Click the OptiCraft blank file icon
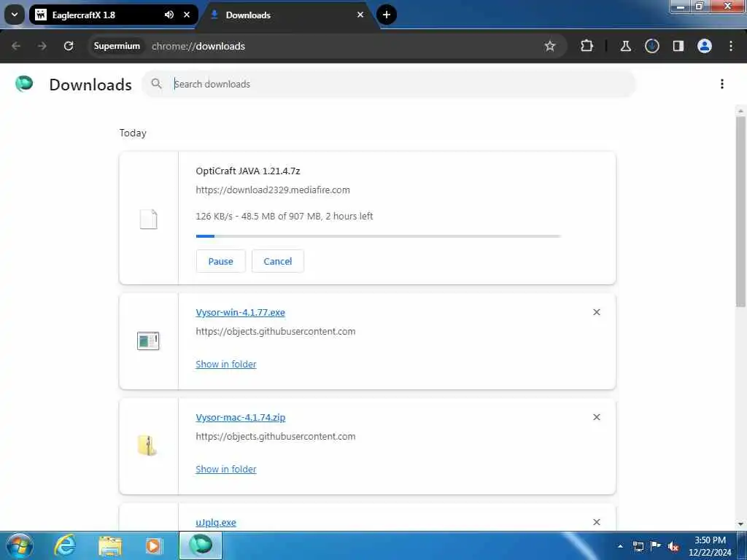Screen dimensions: 747x560 pyautogui.click(x=148, y=219)
